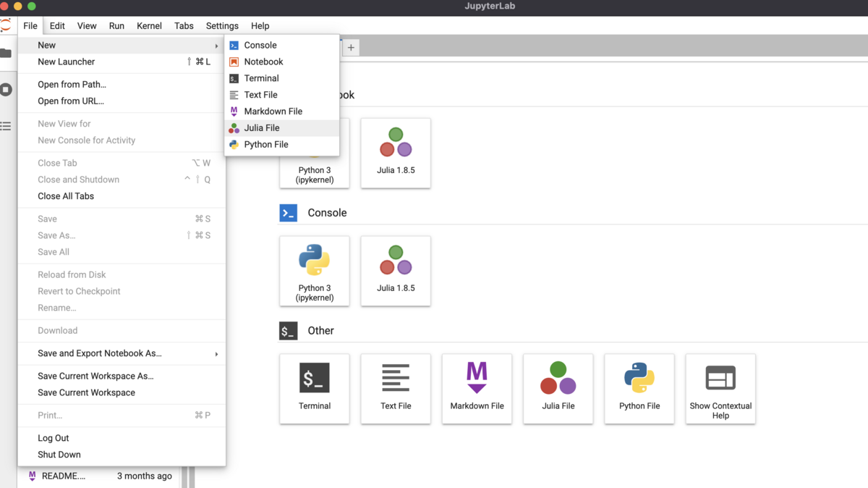Open the Edit menu

57,25
